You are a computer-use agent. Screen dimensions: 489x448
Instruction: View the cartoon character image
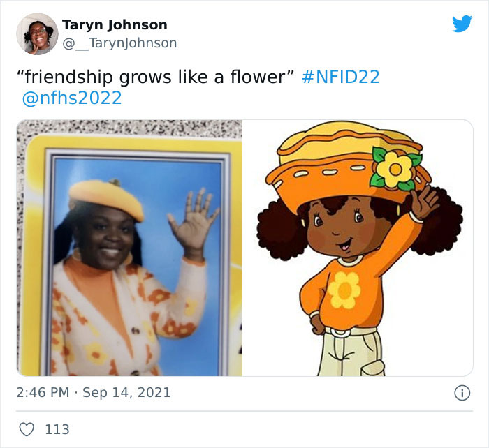coord(358,248)
